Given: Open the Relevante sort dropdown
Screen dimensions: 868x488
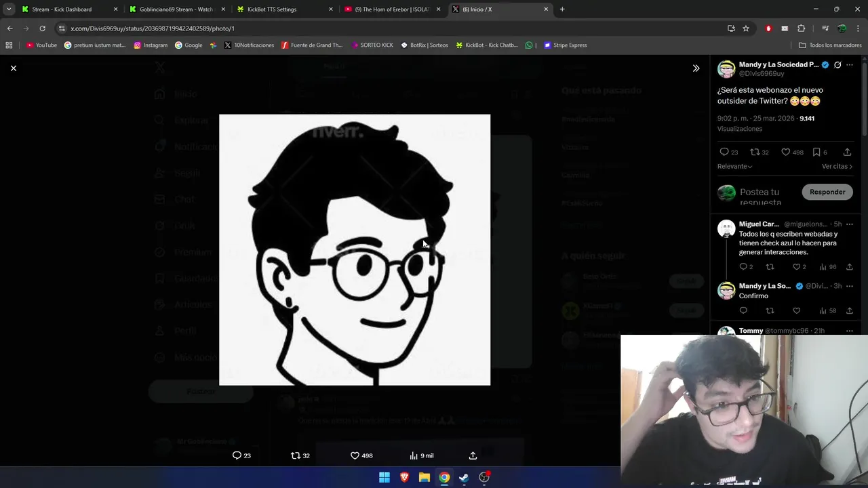Looking at the screenshot, I should [x=734, y=166].
